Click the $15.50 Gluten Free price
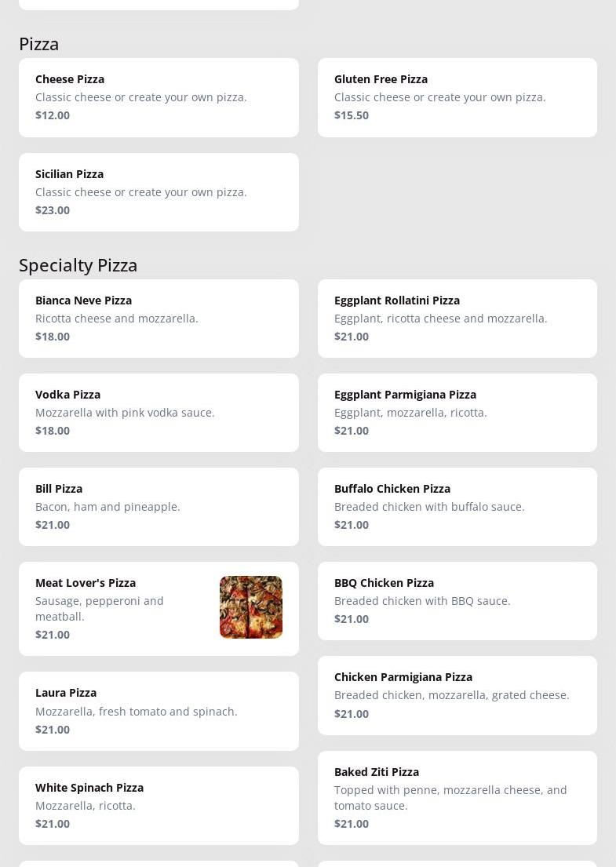 pyautogui.click(x=352, y=115)
